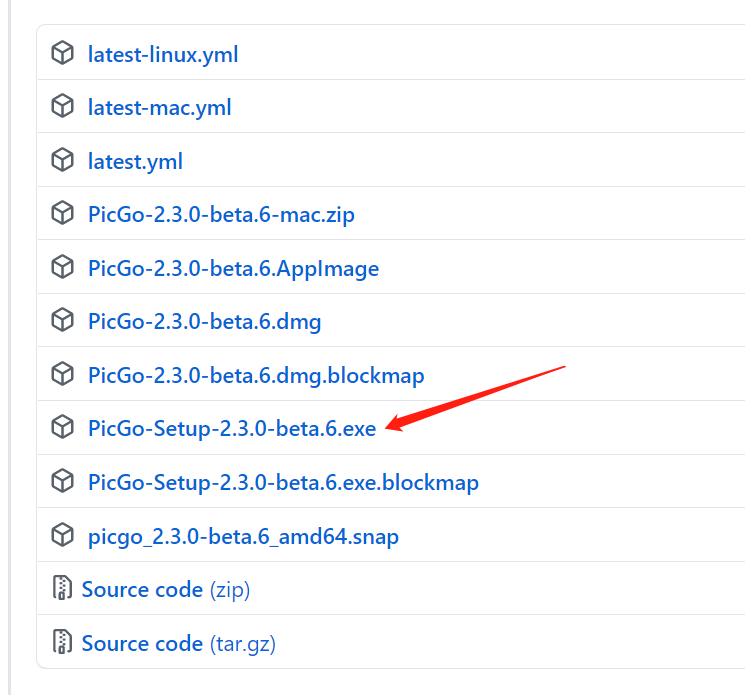Open PicGo-2.3.0-beta.6.dmg.blockmap link

coord(256,375)
